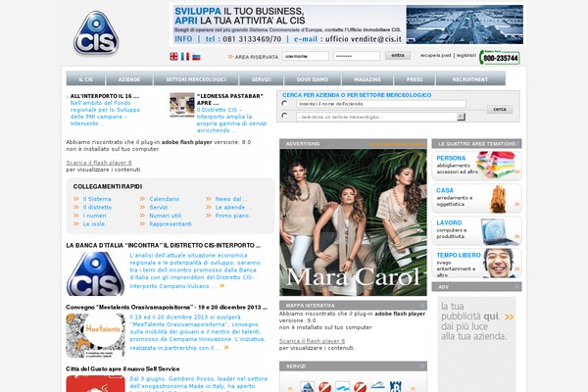Open the CASA thematic area card

pyautogui.click(x=476, y=198)
